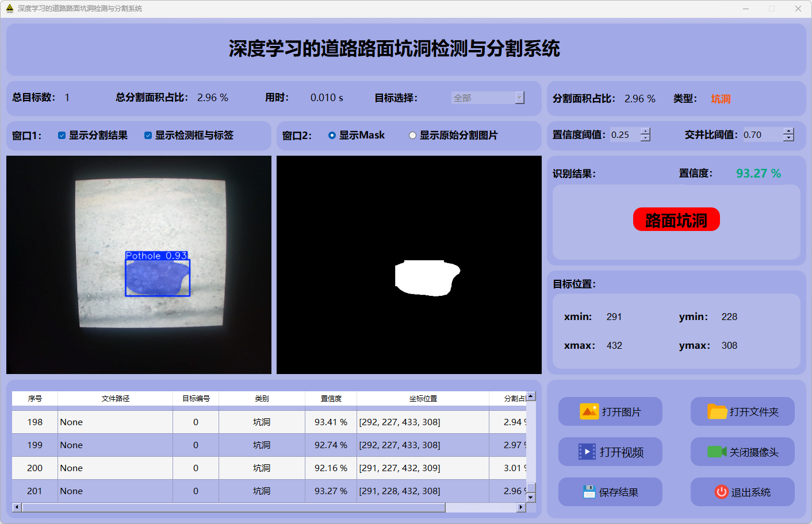Open the 目标选择 dropdown list

point(519,98)
